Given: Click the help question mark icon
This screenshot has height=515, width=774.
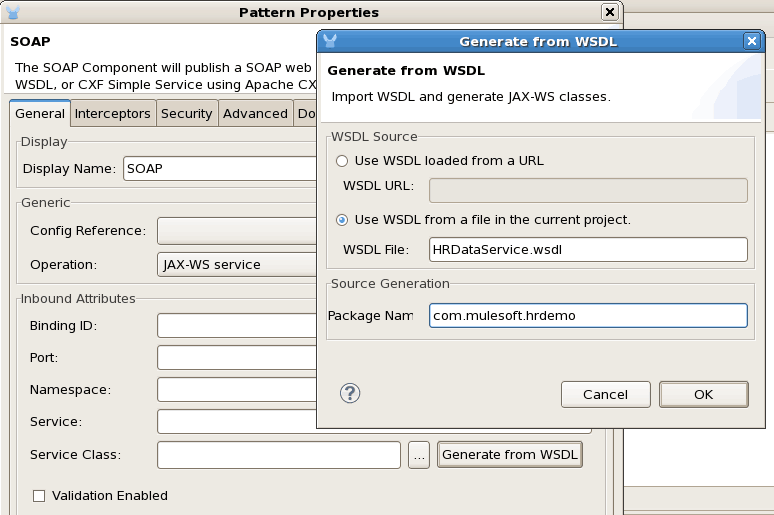Looking at the screenshot, I should point(350,394).
